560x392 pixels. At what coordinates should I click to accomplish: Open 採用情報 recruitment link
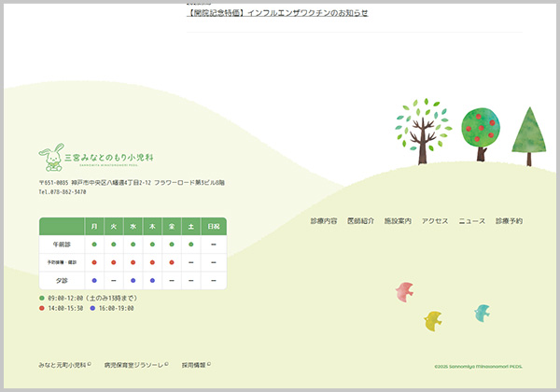(195, 365)
